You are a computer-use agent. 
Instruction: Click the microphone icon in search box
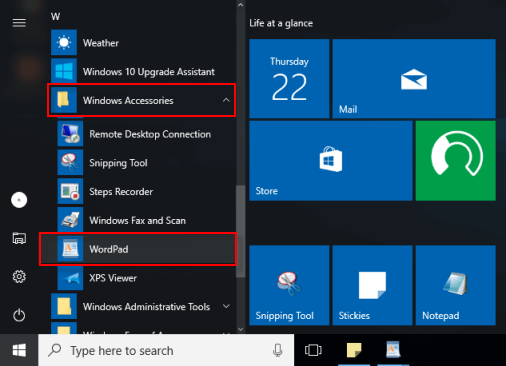tap(278, 350)
